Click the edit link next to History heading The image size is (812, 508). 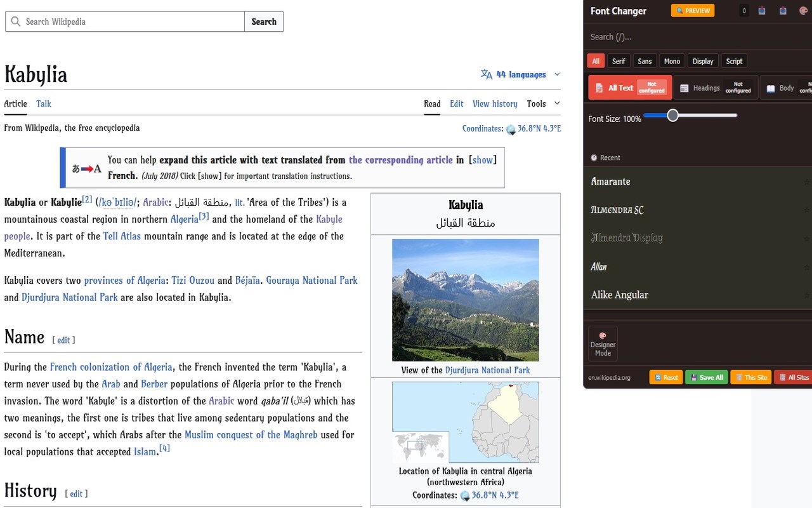[x=76, y=493]
